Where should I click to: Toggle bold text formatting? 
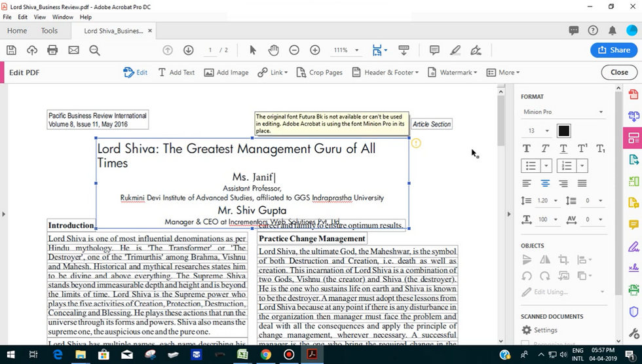click(x=527, y=149)
